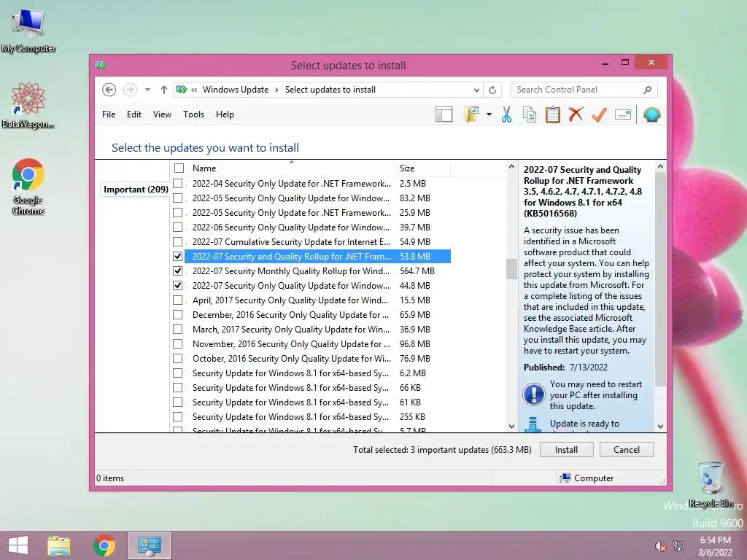Click the orange checkmark toolbar icon
This screenshot has height=560, width=747.
click(600, 114)
